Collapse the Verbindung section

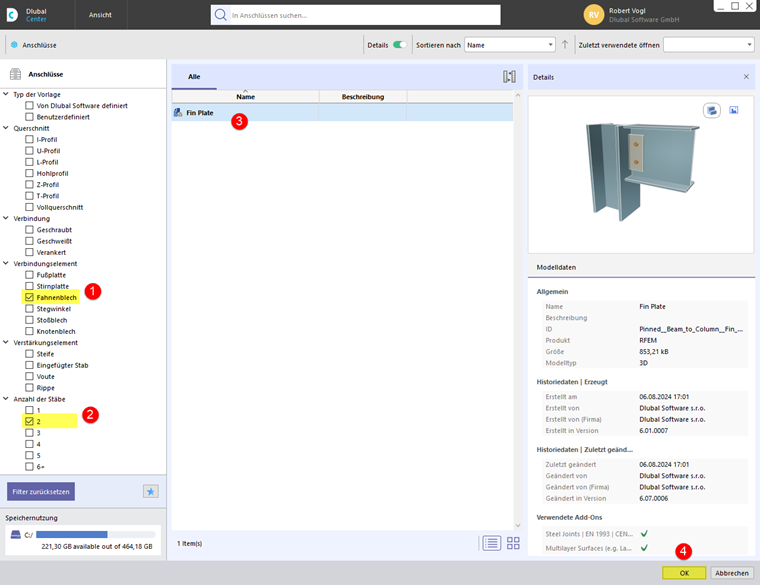pos(6,218)
